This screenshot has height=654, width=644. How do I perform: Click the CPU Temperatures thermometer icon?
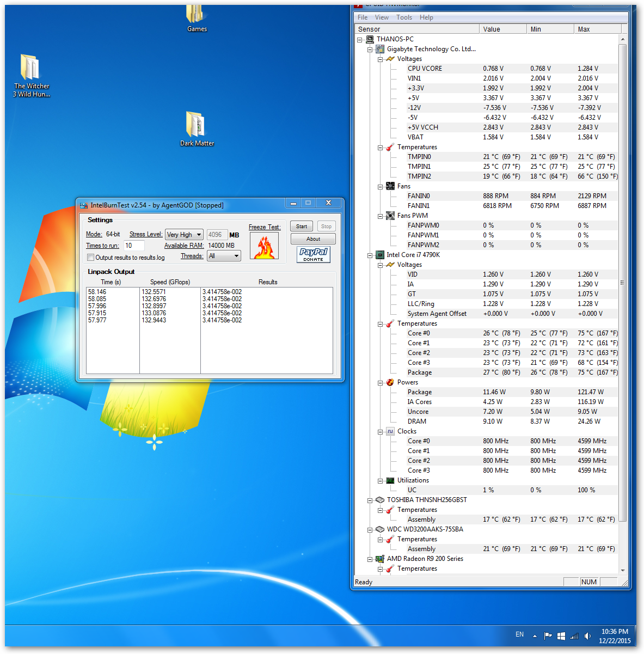point(390,323)
